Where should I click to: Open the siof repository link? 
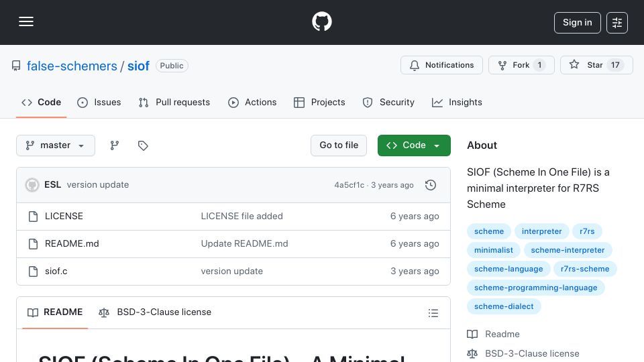(138, 66)
